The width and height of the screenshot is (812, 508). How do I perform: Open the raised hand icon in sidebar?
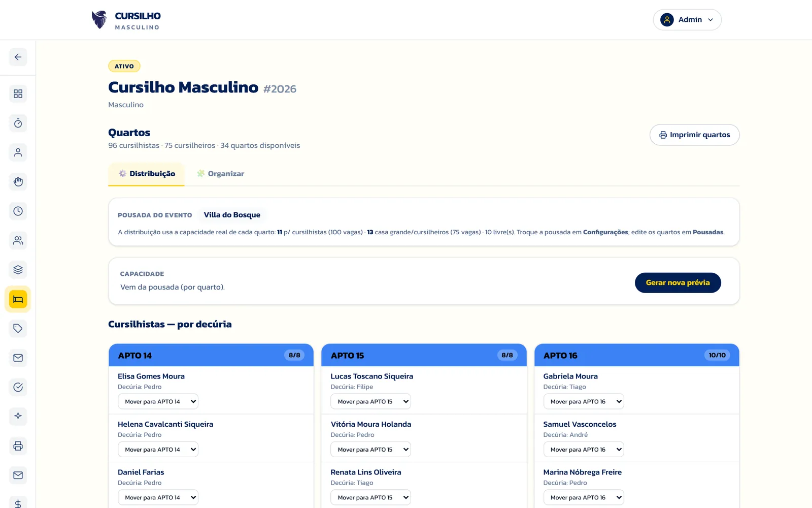tap(18, 182)
